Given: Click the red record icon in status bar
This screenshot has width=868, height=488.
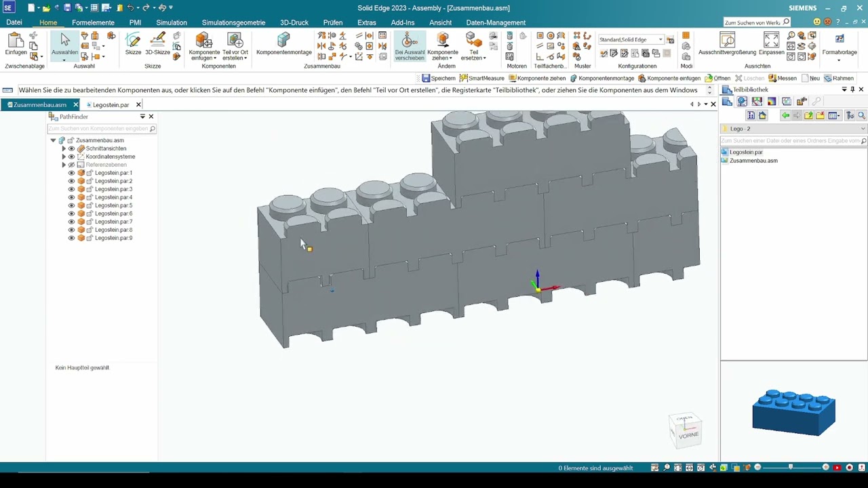Looking at the screenshot, I should pos(849,468).
